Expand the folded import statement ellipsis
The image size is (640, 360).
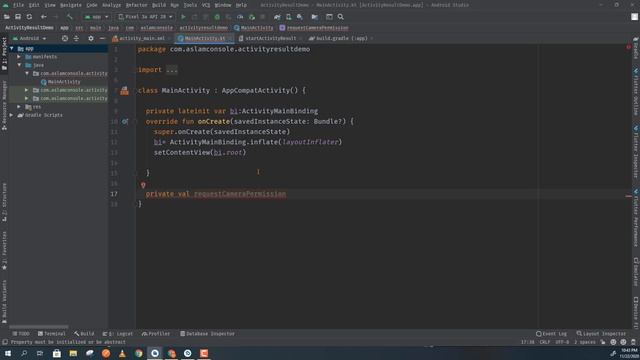tap(172, 70)
